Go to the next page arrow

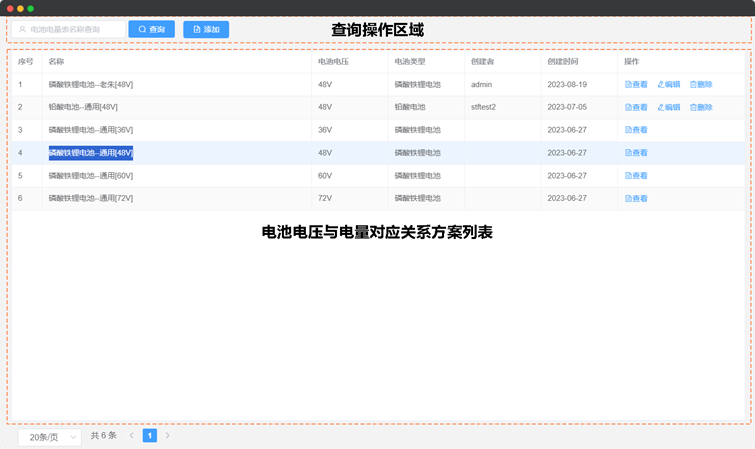coord(167,436)
